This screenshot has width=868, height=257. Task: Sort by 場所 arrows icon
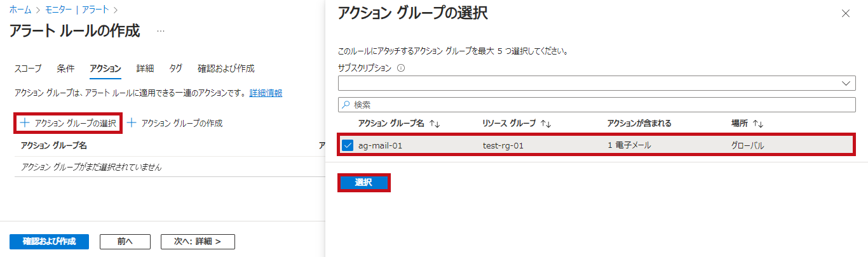tap(757, 124)
